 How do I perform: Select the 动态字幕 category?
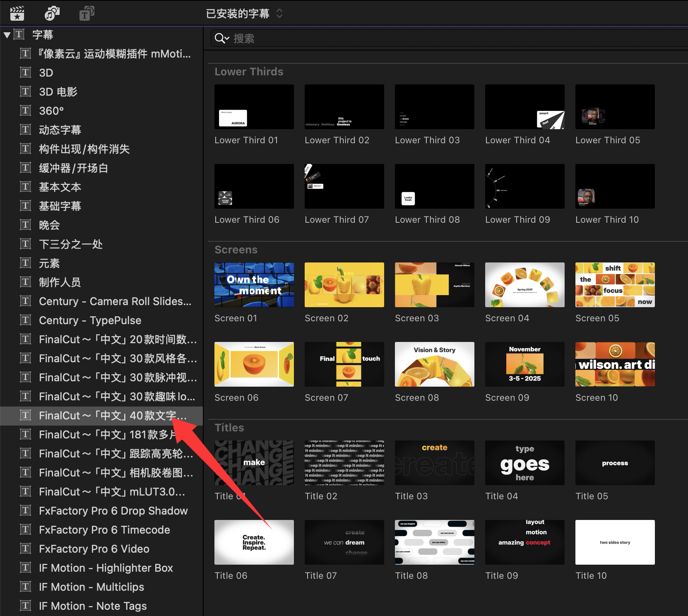(60, 130)
